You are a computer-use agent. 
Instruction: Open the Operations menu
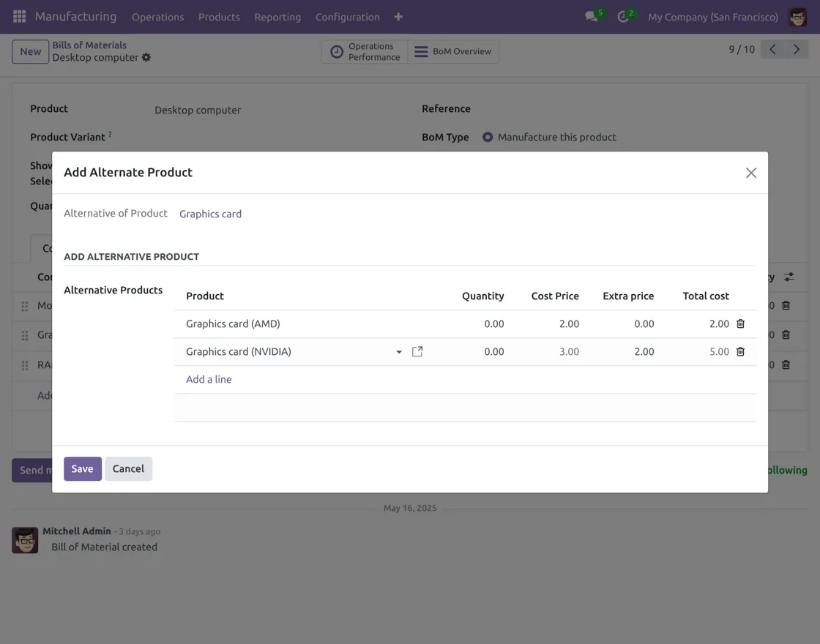point(157,17)
